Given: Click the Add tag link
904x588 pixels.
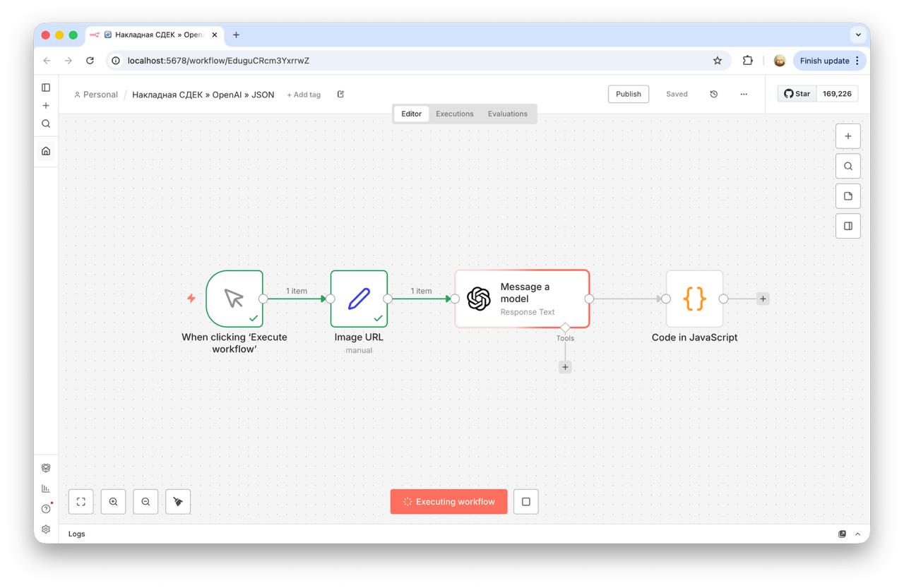Looking at the screenshot, I should 304,95.
